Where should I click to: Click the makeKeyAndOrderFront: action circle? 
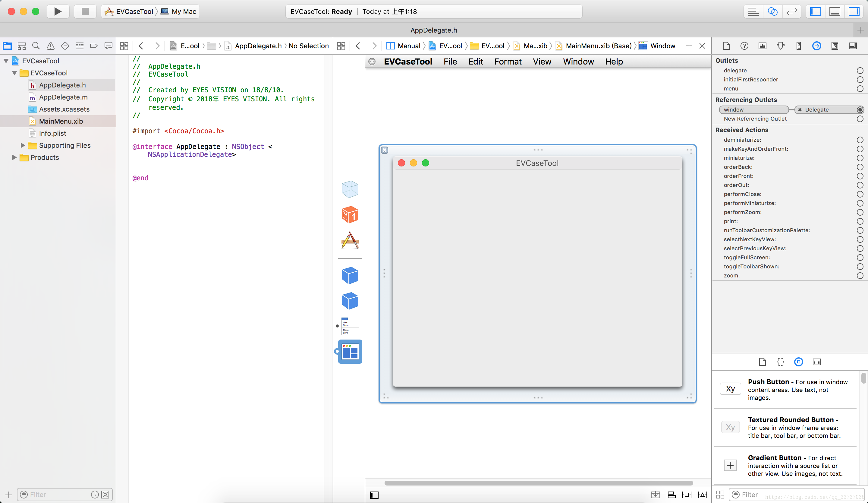[860, 149]
